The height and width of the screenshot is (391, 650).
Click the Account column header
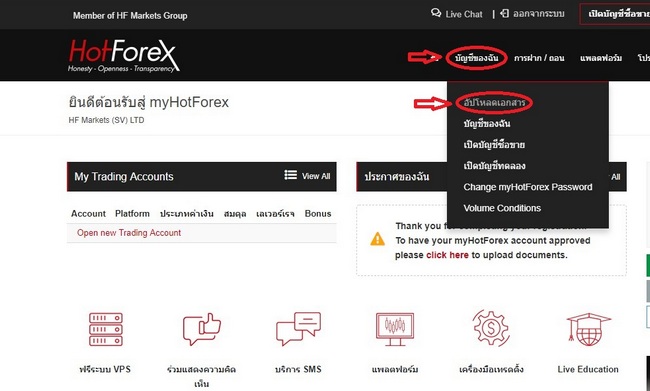pos(88,214)
